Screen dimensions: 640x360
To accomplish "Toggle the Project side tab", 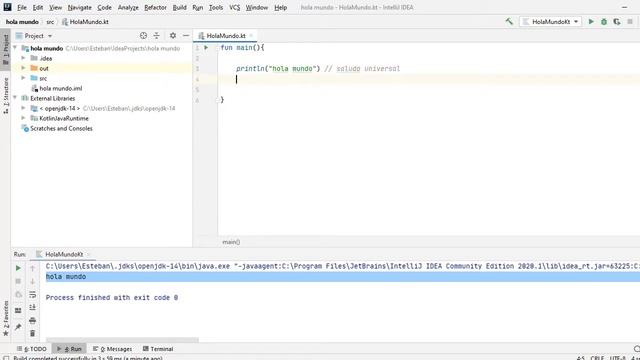I will click(6, 49).
